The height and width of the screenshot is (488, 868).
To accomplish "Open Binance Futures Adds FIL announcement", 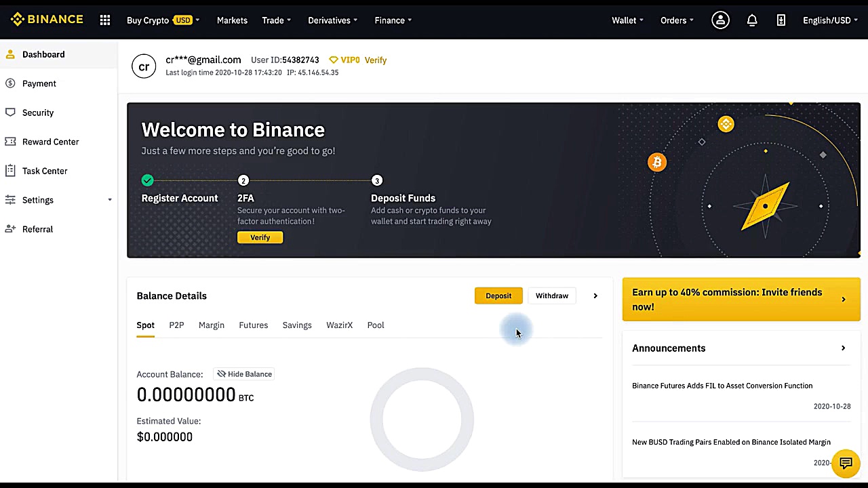I will (722, 386).
